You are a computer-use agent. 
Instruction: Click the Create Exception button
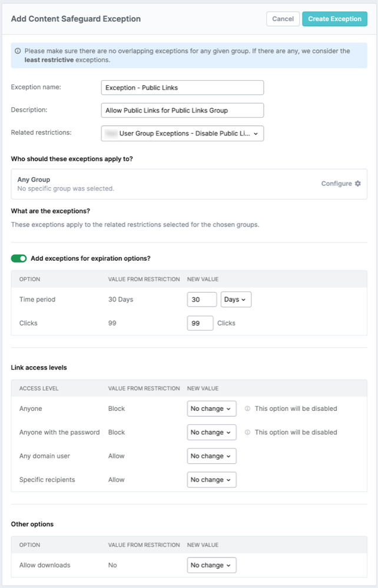coord(334,18)
